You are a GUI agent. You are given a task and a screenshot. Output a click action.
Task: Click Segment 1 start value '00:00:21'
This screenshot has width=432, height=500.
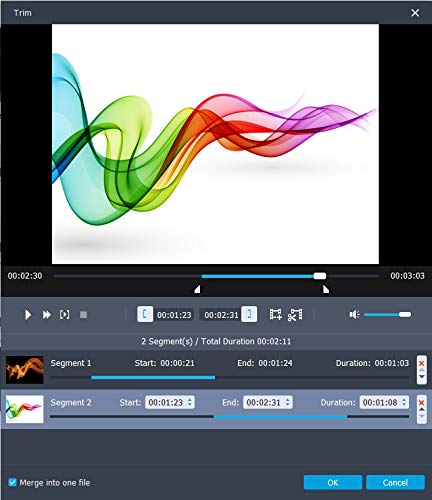177,363
